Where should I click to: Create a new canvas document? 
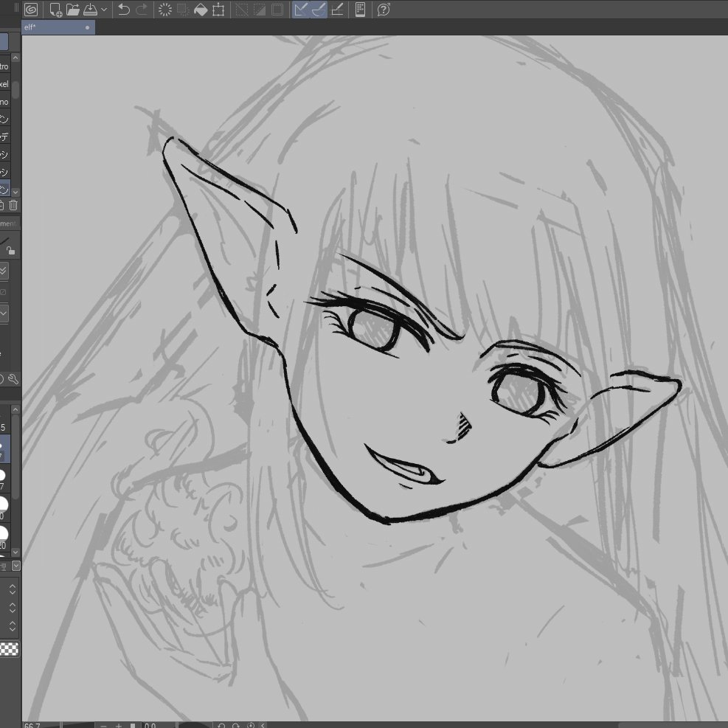(56, 10)
